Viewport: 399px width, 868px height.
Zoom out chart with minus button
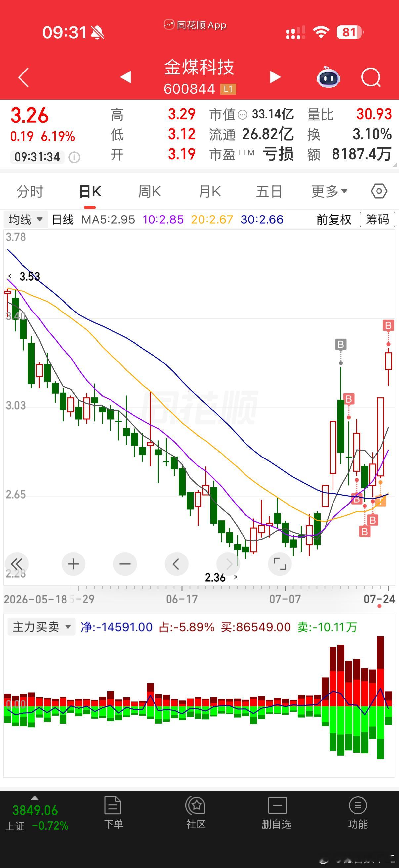click(125, 564)
